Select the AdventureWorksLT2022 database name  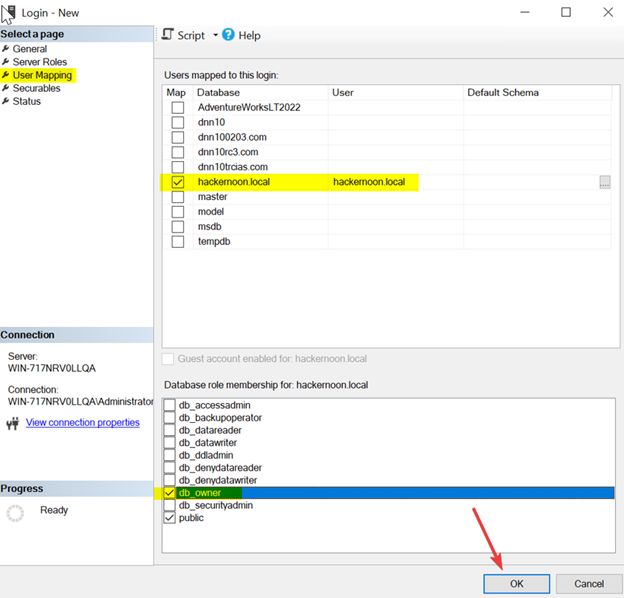(x=249, y=107)
